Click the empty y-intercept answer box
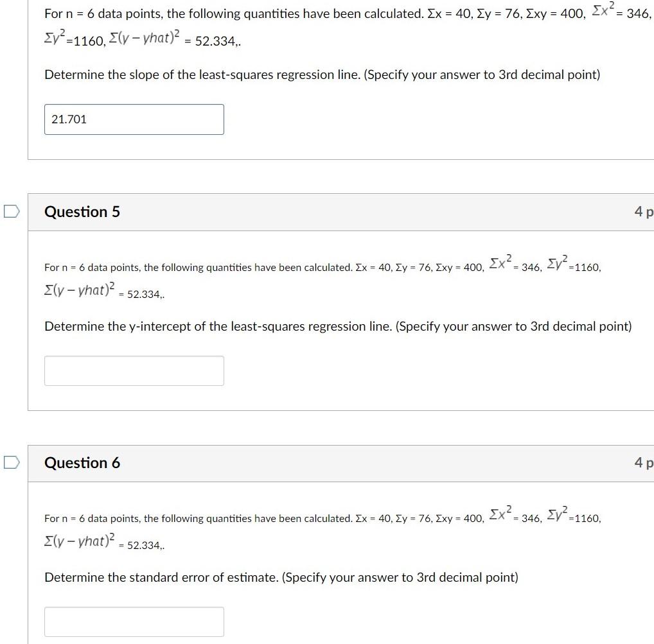Viewport: 654px width, 644px height. pyautogui.click(x=134, y=370)
